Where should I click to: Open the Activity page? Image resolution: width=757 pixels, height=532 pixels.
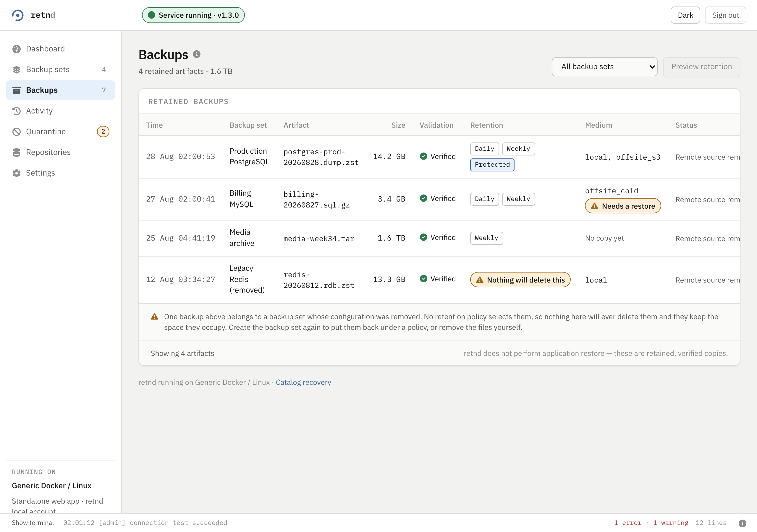tap(61, 111)
